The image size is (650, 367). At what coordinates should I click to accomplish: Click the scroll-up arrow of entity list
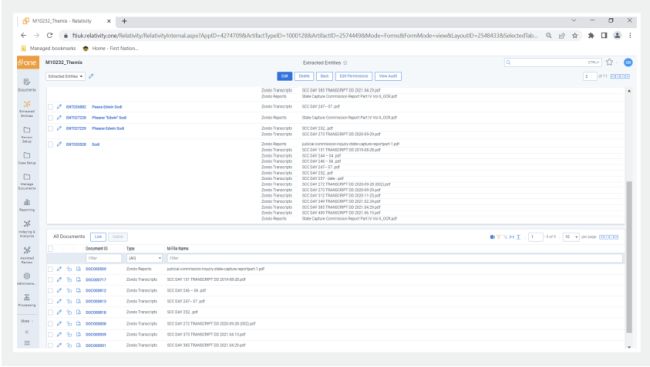tap(629, 91)
